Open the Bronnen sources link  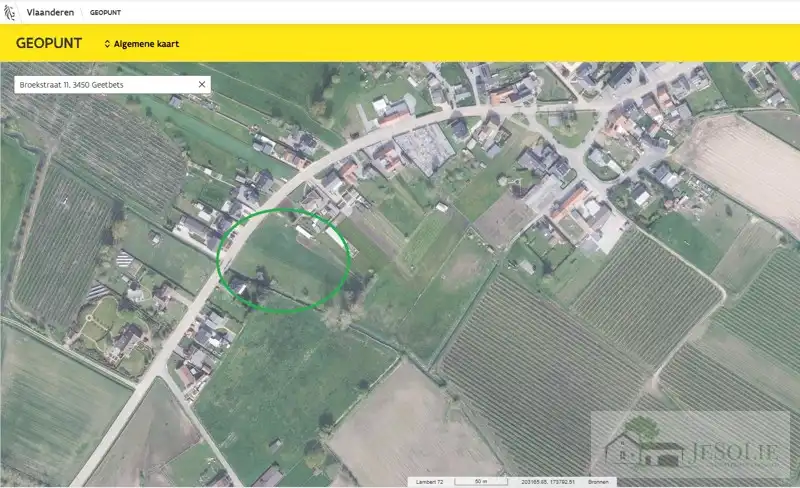coord(598,481)
